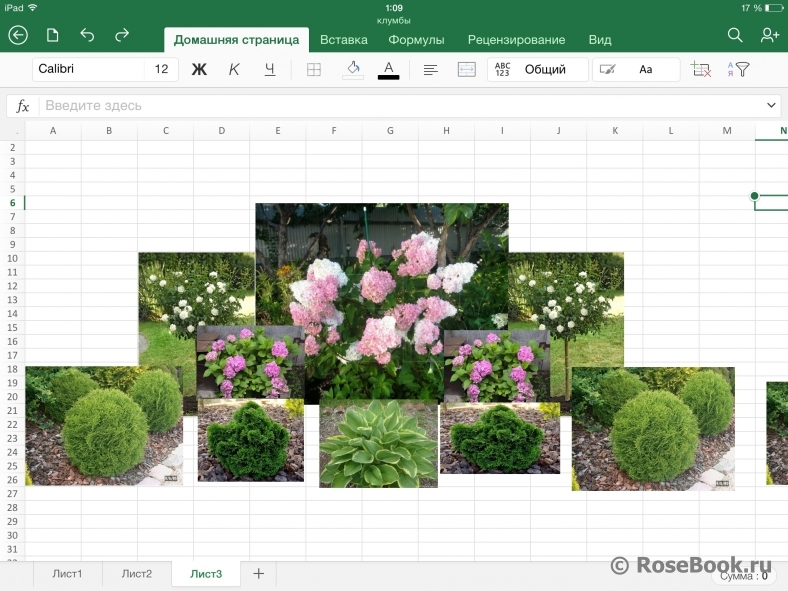
Task: Expand the formula bar chevron
Action: click(x=771, y=105)
